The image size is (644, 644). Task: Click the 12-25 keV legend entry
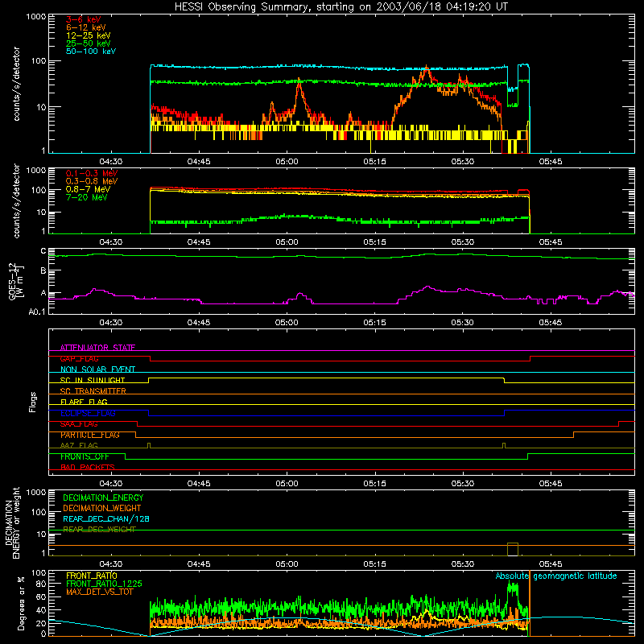tap(89, 35)
